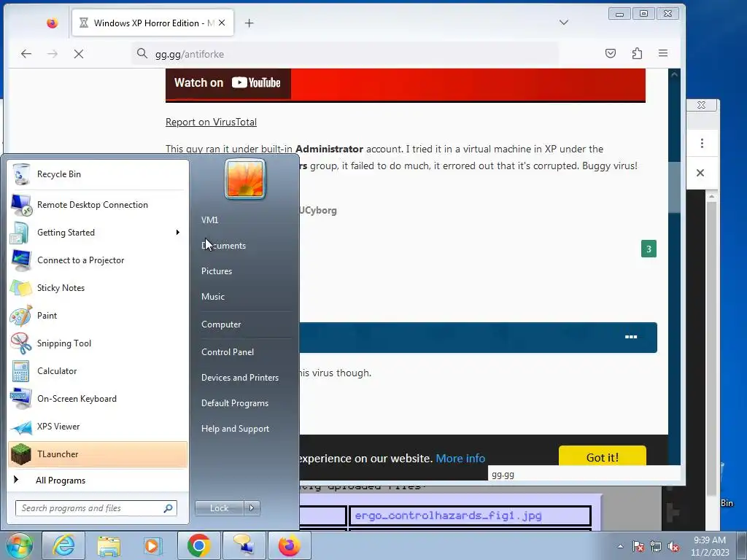Viewport: 747px width, 560px height.
Task: Click the muted volume tray icon
Action: coord(673,546)
